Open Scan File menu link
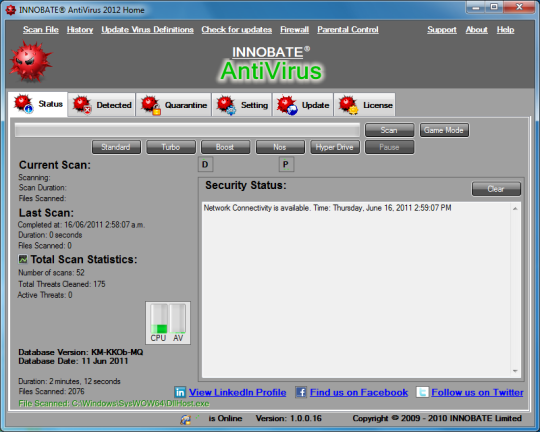The width and height of the screenshot is (540, 432). click(41, 30)
